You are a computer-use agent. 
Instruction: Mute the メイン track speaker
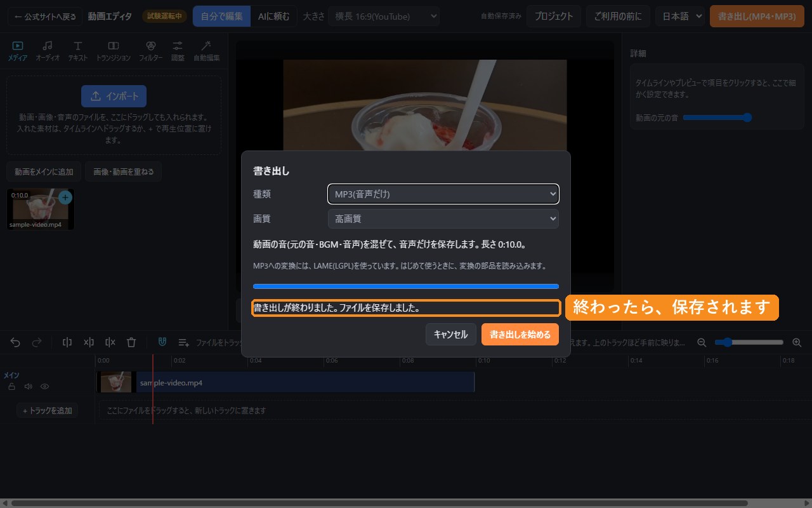(x=28, y=386)
